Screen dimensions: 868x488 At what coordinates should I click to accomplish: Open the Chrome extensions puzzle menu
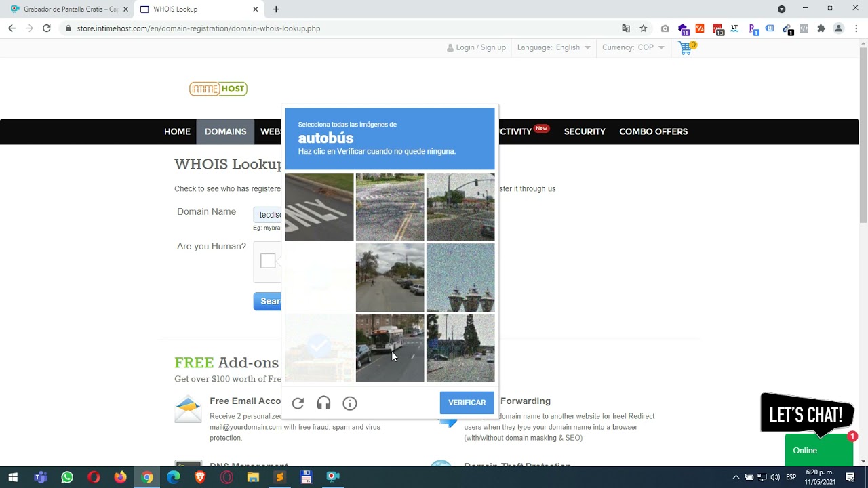pos(821,28)
